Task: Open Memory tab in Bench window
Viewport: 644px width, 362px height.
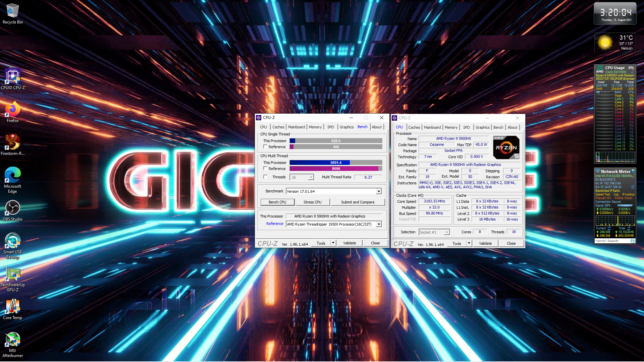Action: 315,127
